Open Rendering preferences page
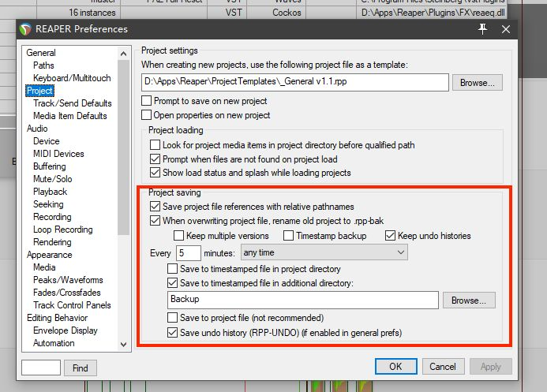This screenshot has width=547, height=392. (x=52, y=242)
